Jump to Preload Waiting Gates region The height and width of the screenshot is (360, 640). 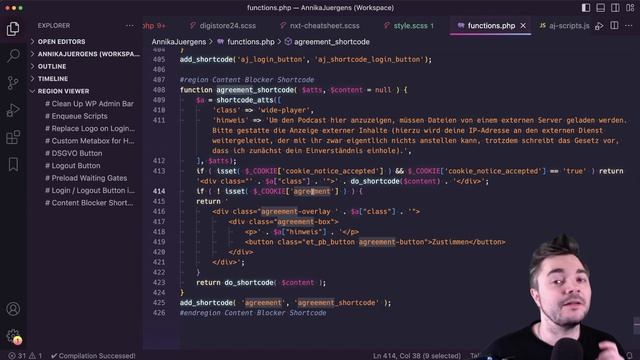[86, 178]
